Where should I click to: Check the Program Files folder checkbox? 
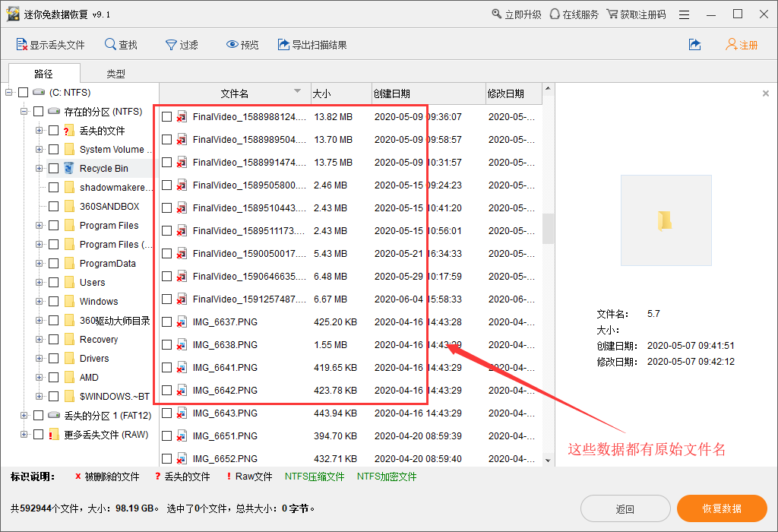click(54, 225)
